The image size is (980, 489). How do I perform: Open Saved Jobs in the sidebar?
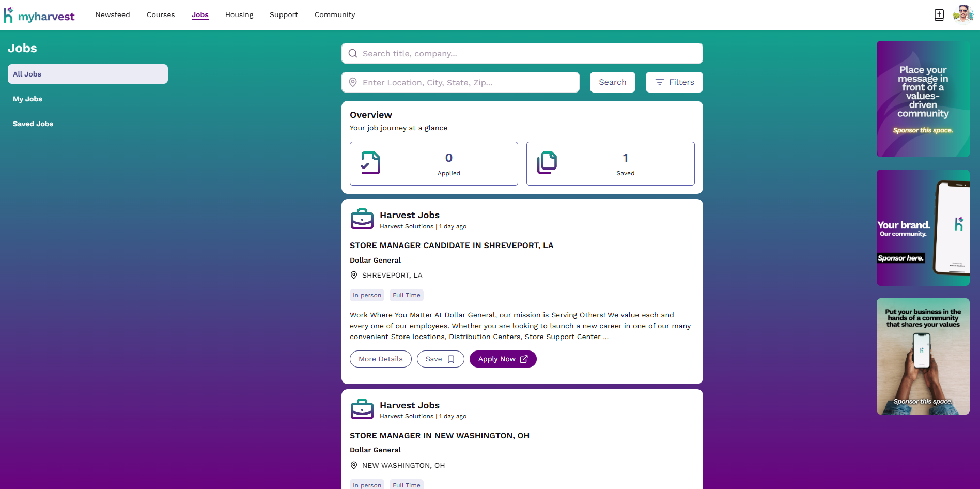tap(33, 124)
